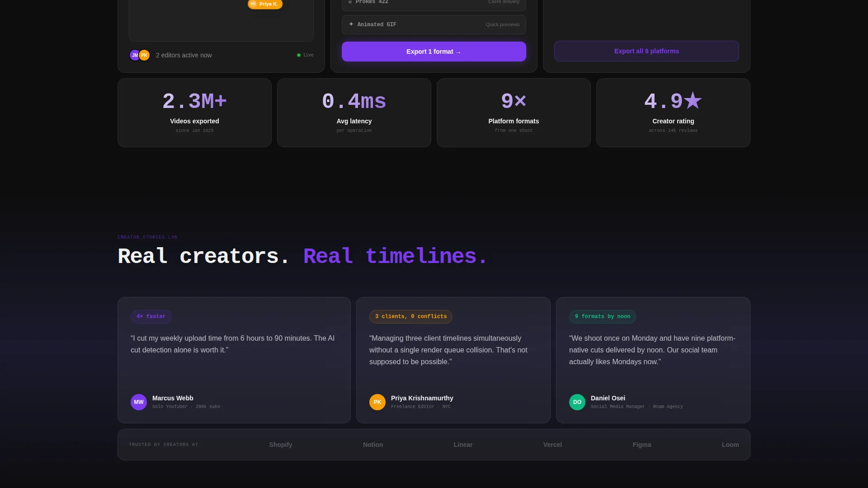Click Priya Krishnamurthy's PK avatar

[377, 402]
